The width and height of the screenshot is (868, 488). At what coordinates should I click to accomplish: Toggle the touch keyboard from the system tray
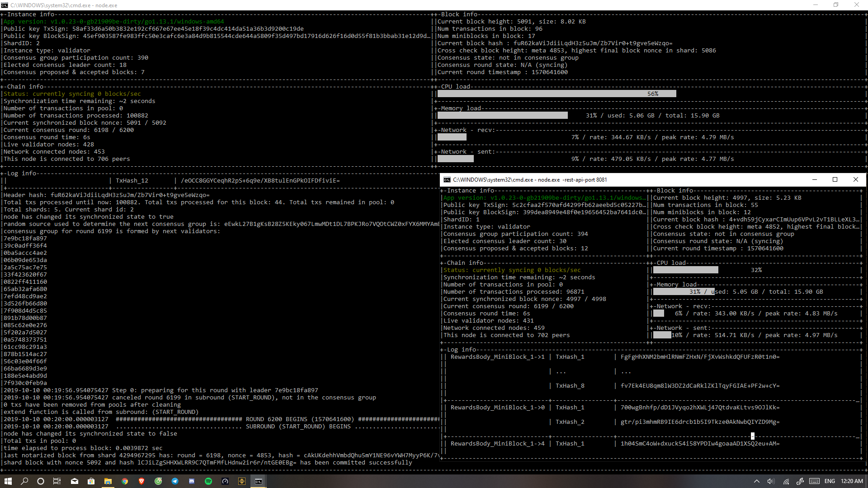point(814,482)
